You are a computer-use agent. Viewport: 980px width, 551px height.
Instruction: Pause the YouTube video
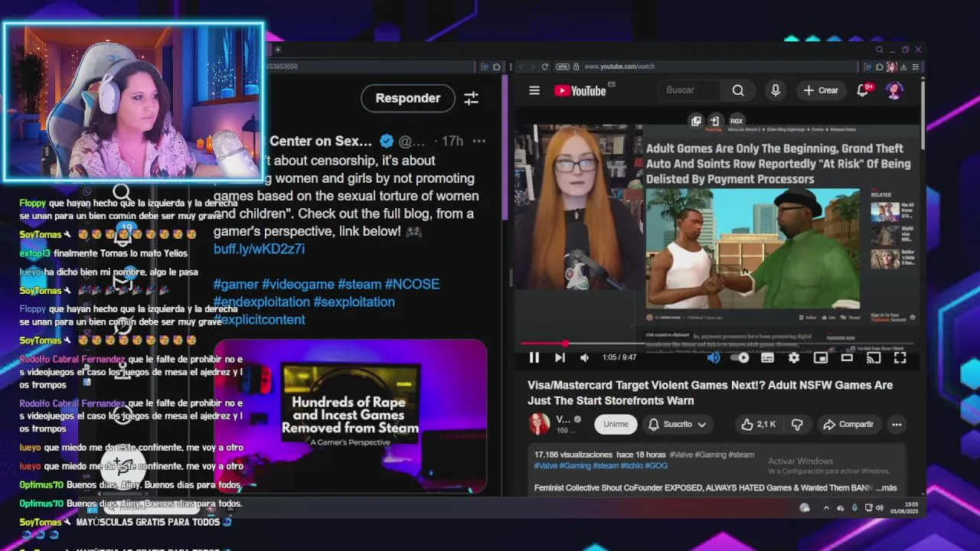[534, 357]
